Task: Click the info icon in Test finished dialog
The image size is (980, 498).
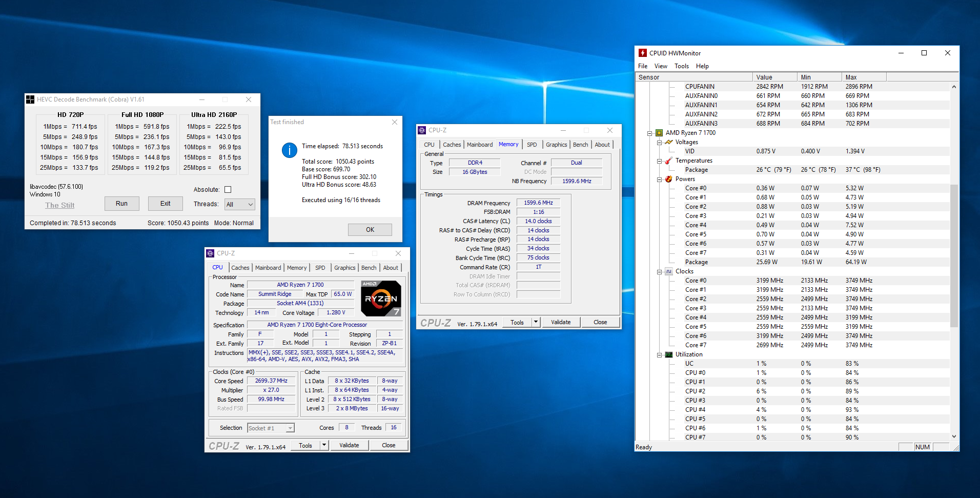Action: (290, 150)
